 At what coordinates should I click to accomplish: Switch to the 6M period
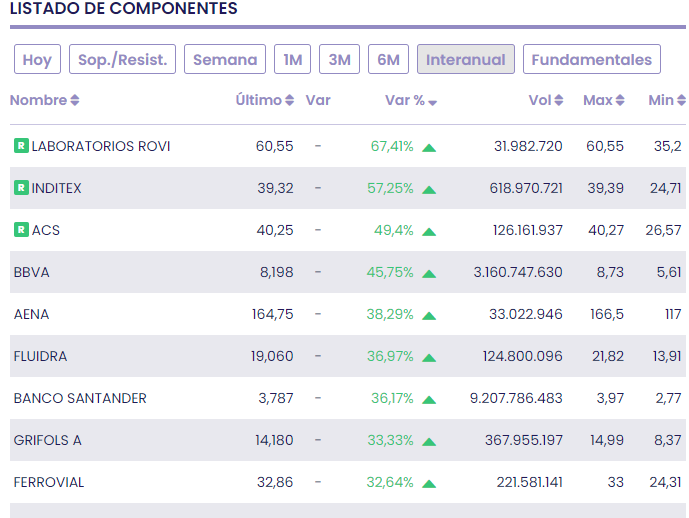pyautogui.click(x=388, y=59)
